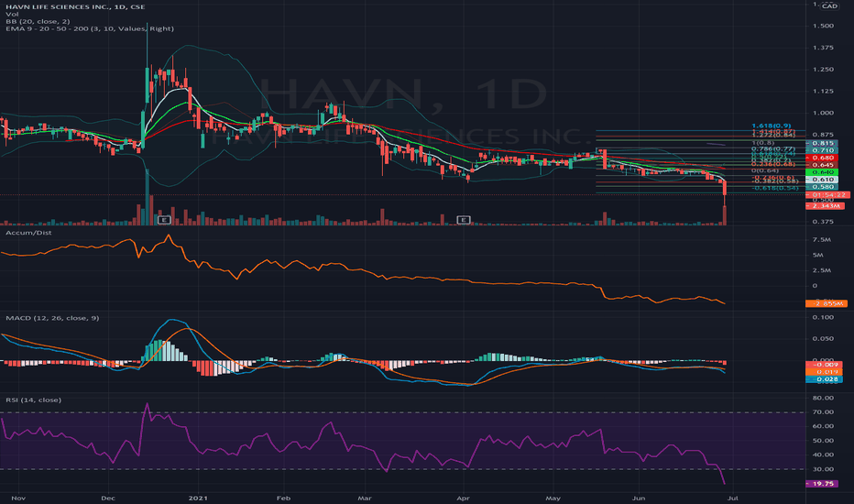Click the blue MACD value tag 0.028

(824, 379)
